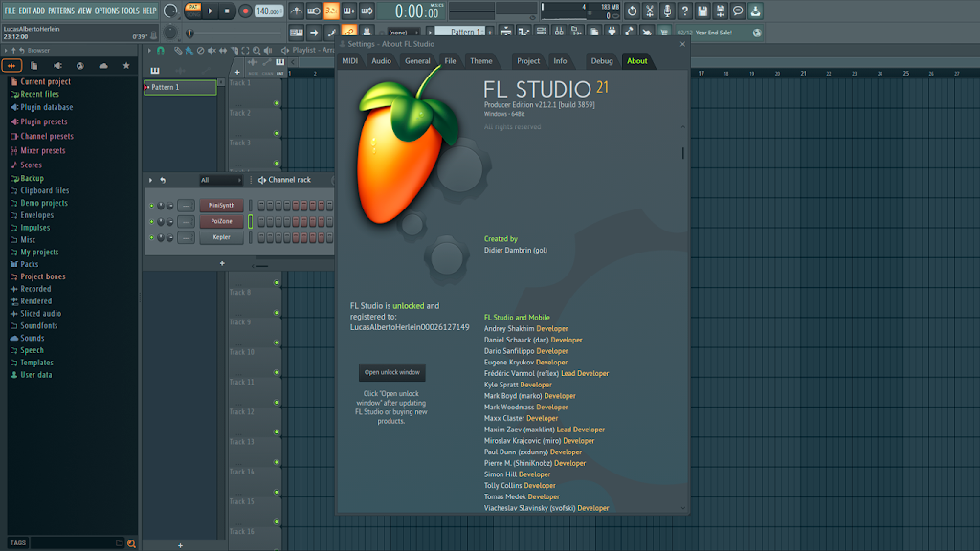Switch to the Audio settings tab
Image resolution: width=980 pixels, height=551 pixels.
pyautogui.click(x=381, y=61)
